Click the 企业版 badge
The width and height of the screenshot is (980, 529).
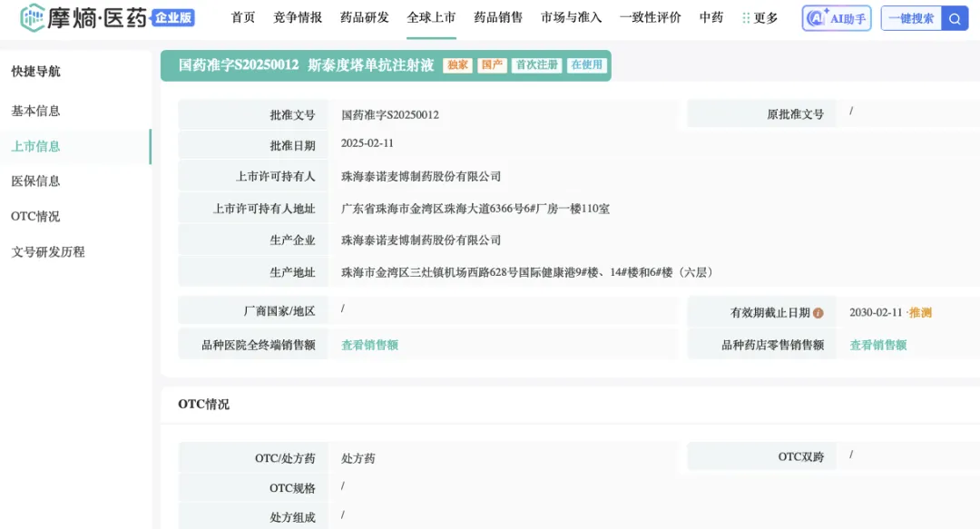point(173,18)
